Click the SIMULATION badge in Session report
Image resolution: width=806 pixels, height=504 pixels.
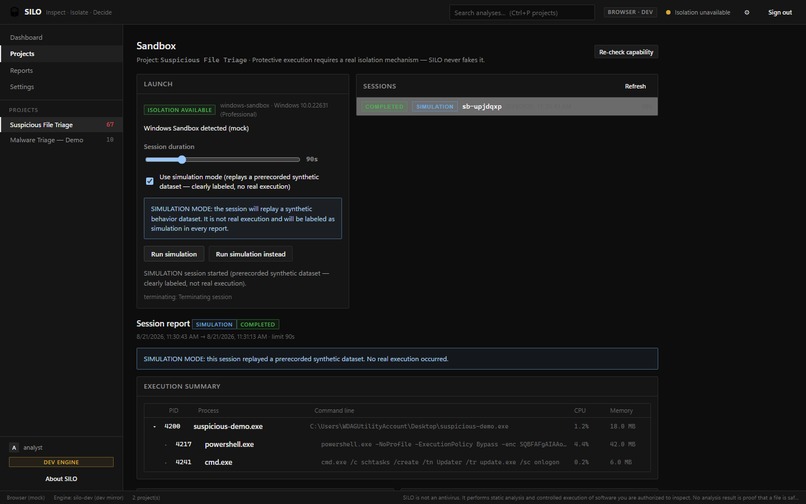click(x=214, y=325)
